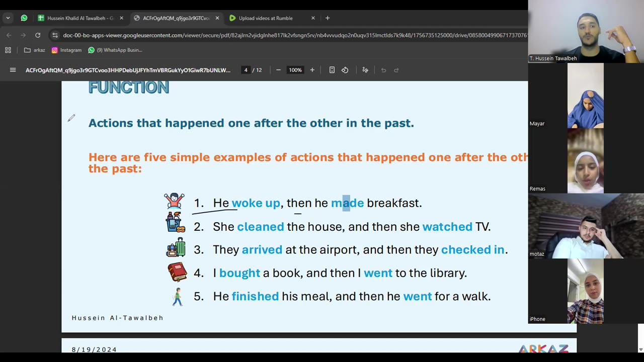
Task: Select T. Hussein Tawalbeh video tile
Action: (x=586, y=31)
